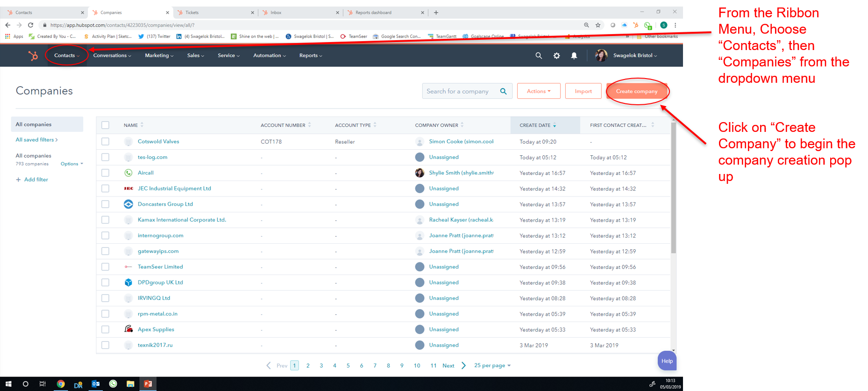Open the Swagelok Bristol account menu

(635, 56)
